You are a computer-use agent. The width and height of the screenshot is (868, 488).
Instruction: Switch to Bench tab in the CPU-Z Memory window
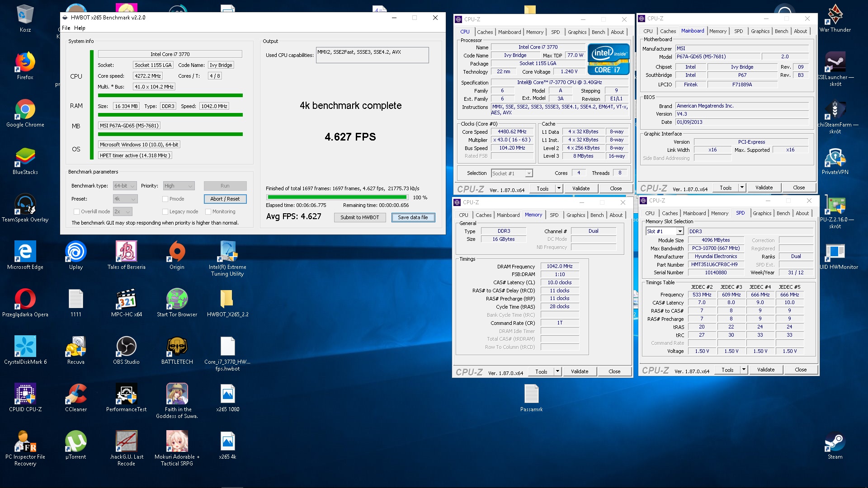(597, 215)
